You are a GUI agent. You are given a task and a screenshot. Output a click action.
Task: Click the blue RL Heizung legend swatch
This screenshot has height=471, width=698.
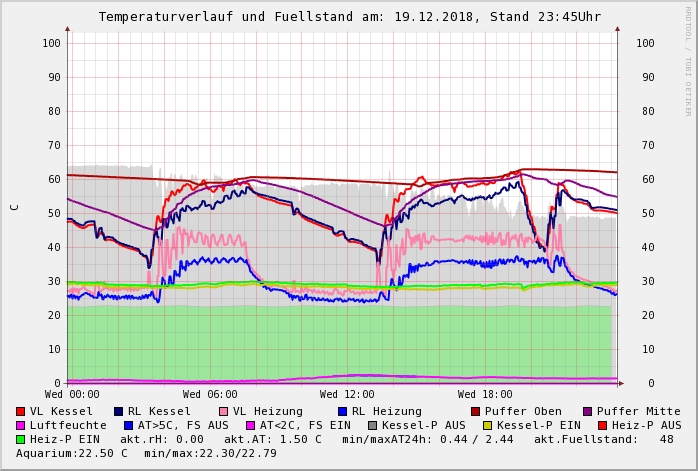(341, 411)
